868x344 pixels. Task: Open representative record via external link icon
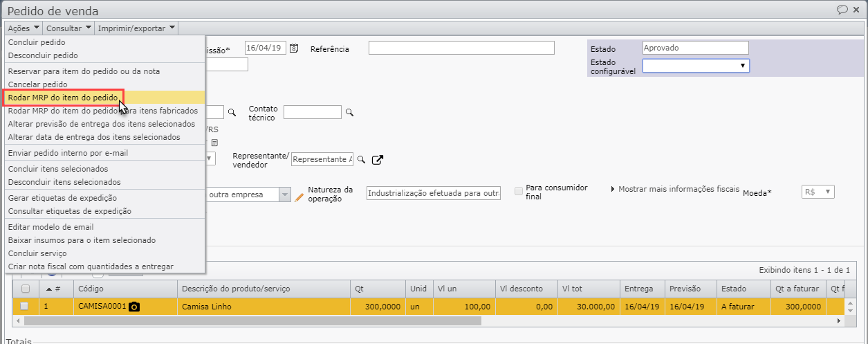pyautogui.click(x=377, y=160)
